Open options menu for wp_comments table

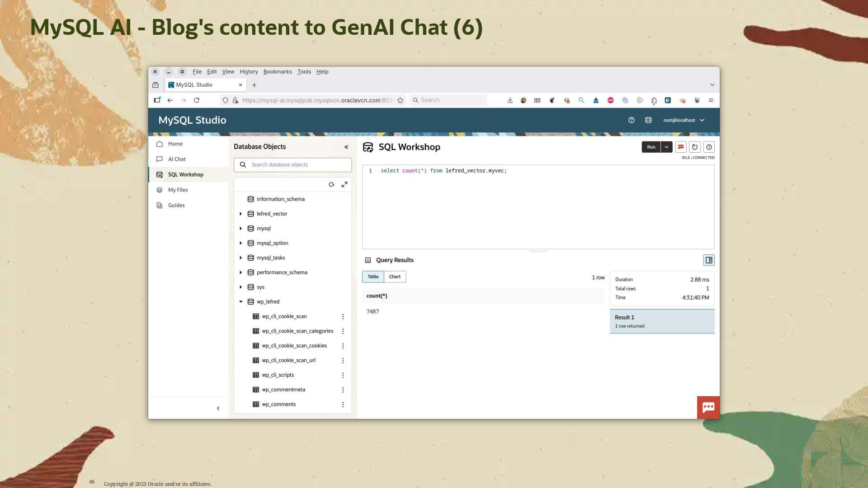(x=343, y=404)
